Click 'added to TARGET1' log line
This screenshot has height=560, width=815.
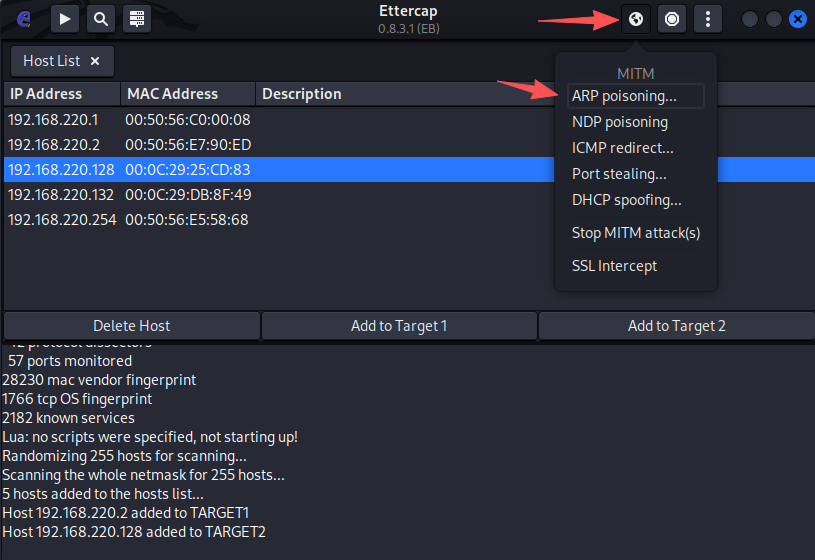(x=126, y=513)
